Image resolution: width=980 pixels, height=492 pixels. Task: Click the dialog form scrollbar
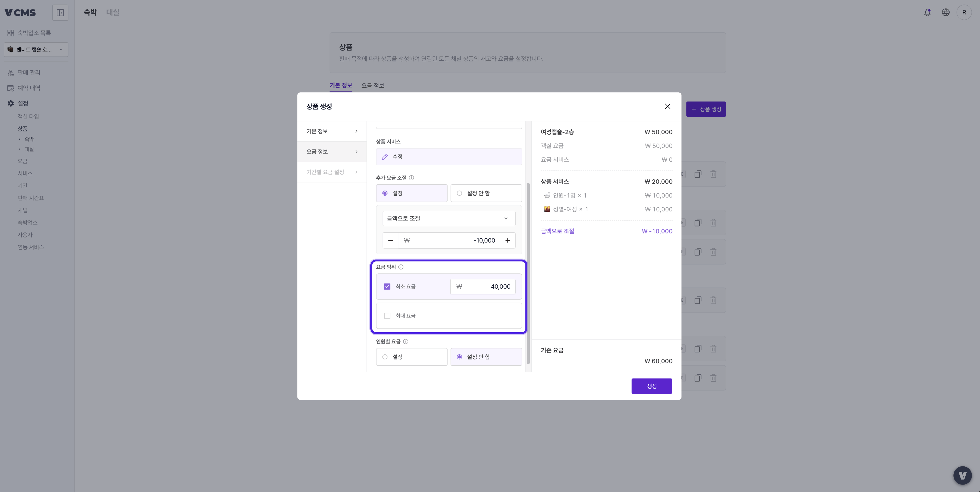tap(528, 273)
